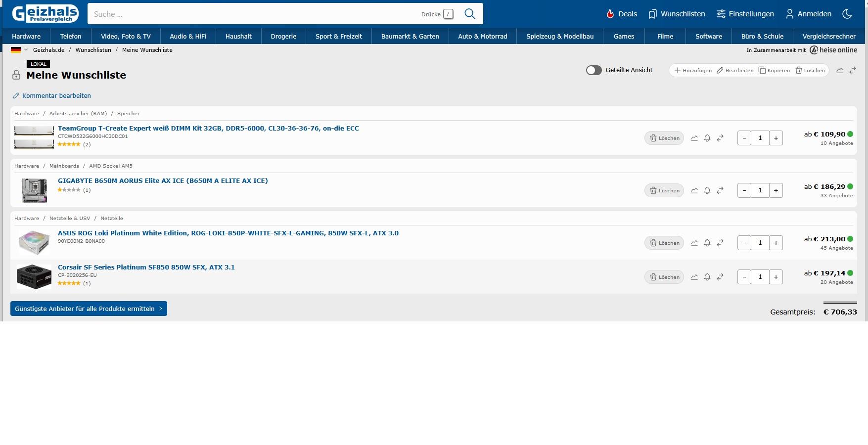The image size is (868, 445).
Task: Open Corsair SF Series Platinum SF850 link
Action: [x=146, y=267]
